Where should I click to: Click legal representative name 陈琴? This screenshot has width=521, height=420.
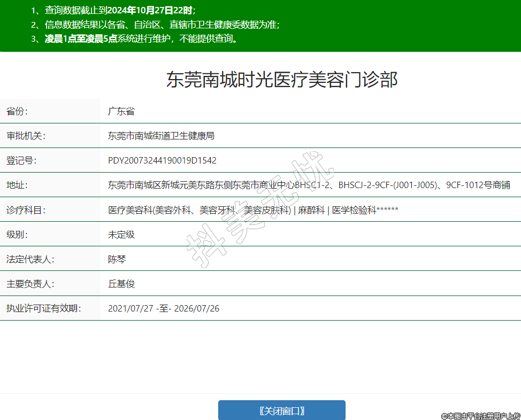(117, 259)
